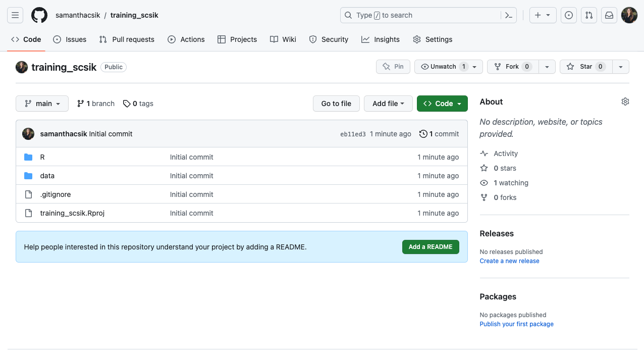Switch to the Actions tab
The image size is (644, 356).
(186, 39)
